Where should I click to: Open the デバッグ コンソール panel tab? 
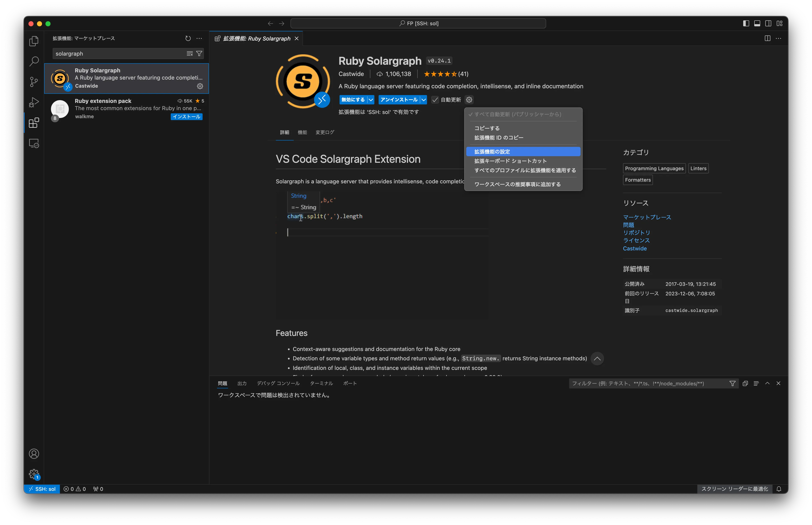pyautogui.click(x=278, y=383)
